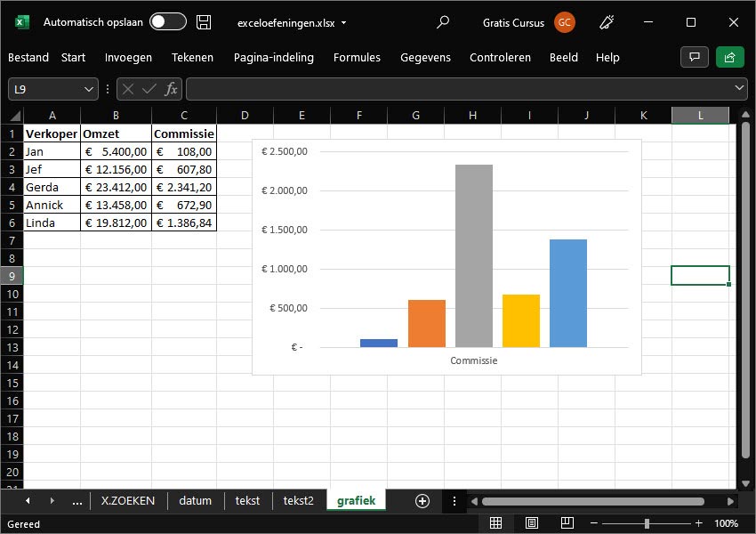Switch to the tekst sheet tab
Screen dimensions: 756x534
[247, 501]
